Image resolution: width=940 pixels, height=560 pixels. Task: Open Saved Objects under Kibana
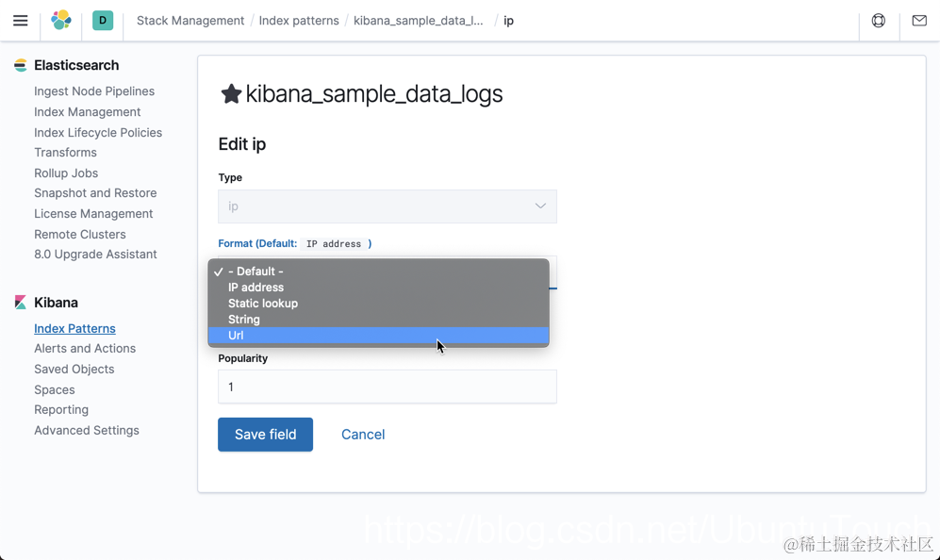coord(74,370)
